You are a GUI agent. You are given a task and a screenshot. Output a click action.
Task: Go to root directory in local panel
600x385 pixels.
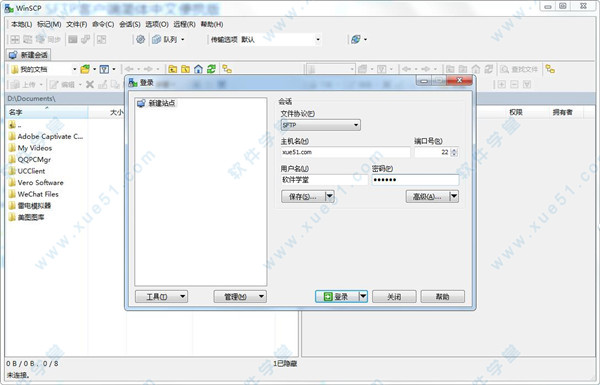186,69
